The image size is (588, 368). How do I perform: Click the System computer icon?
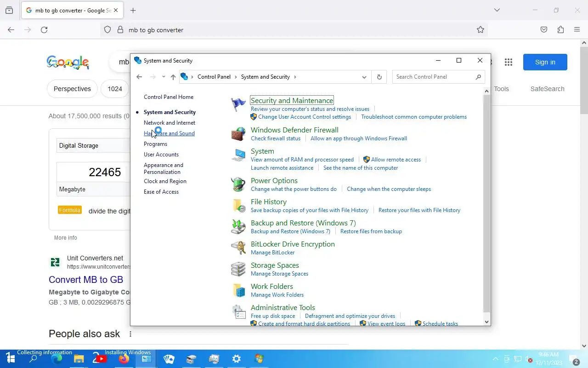pos(238,155)
